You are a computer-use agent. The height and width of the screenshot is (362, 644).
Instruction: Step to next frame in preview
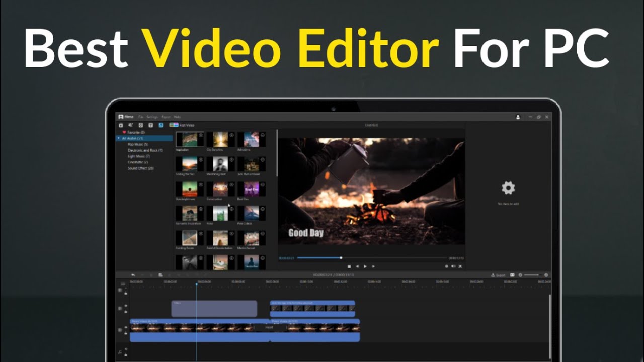pos(373,266)
